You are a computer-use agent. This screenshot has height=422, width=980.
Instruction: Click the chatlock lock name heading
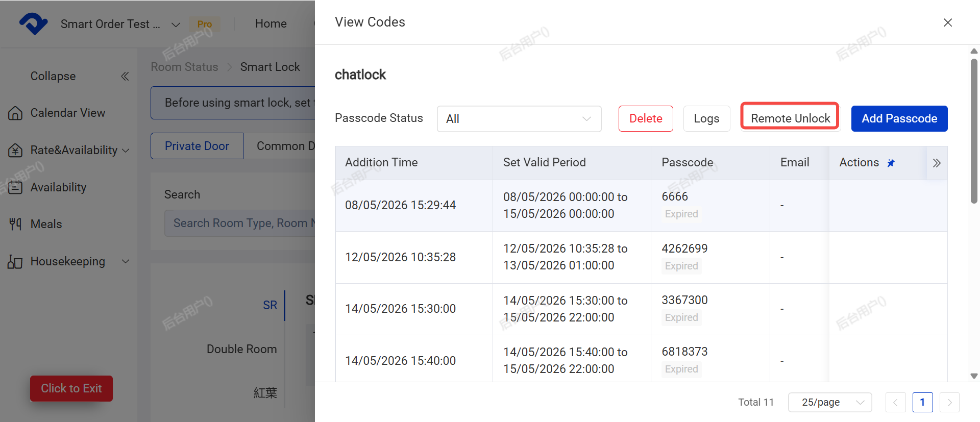pyautogui.click(x=360, y=75)
